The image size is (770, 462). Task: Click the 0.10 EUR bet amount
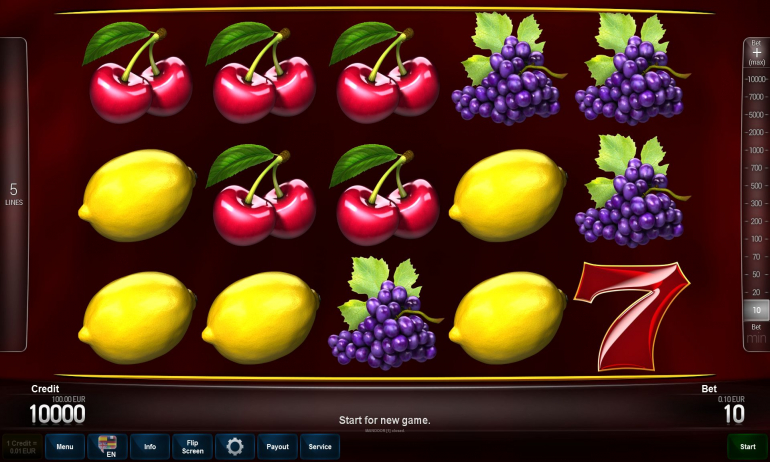click(731, 400)
